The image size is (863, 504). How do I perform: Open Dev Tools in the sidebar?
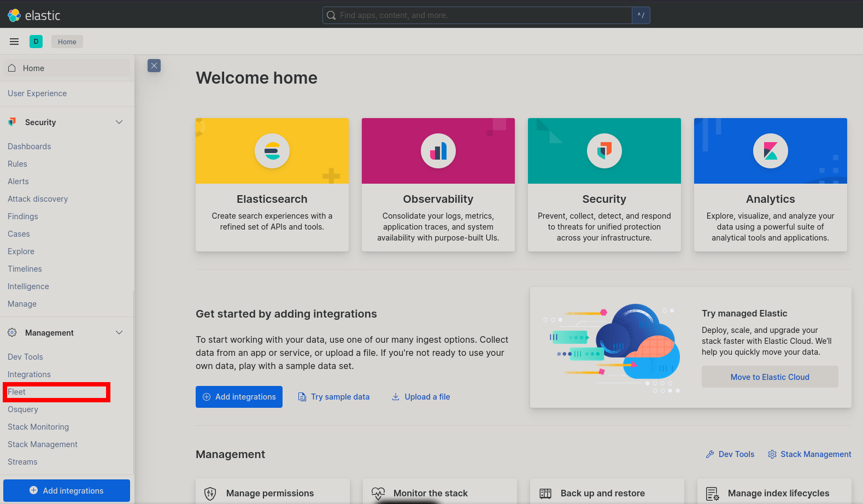25,357
